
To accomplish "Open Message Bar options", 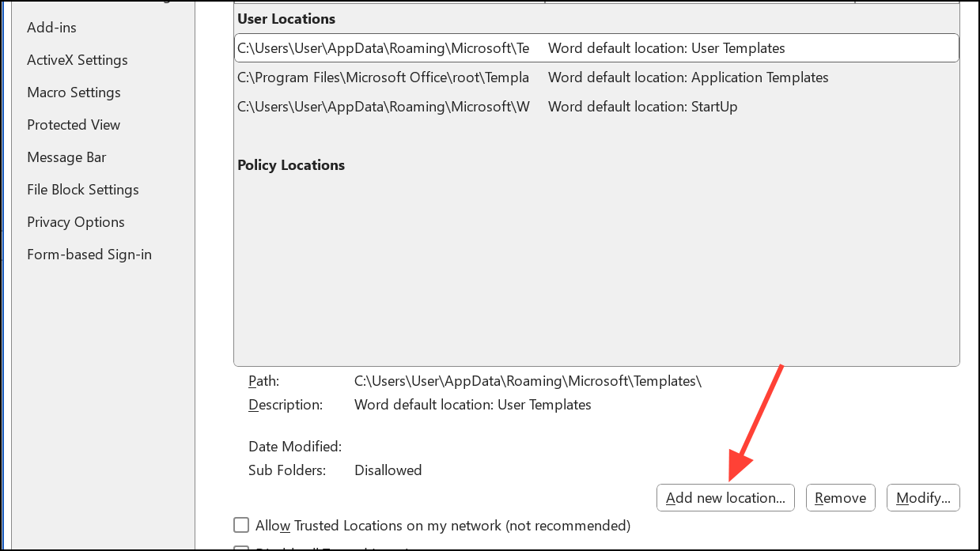I will point(66,157).
